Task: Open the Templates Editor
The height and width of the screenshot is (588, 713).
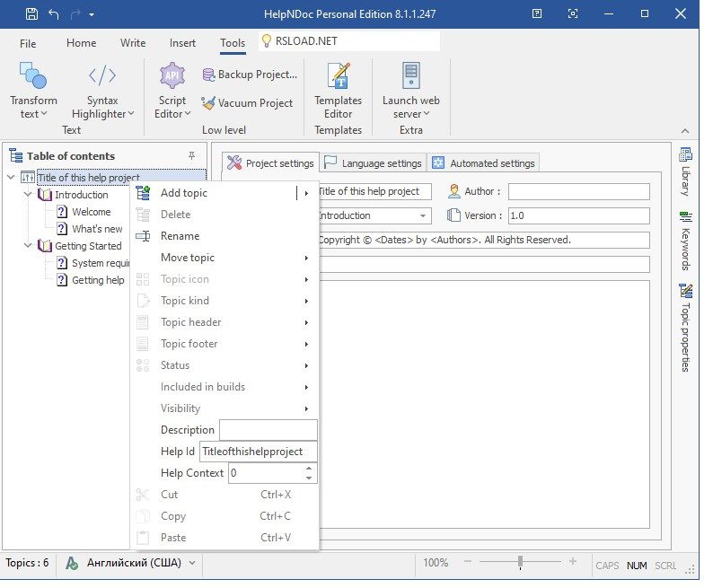Action: [x=338, y=76]
